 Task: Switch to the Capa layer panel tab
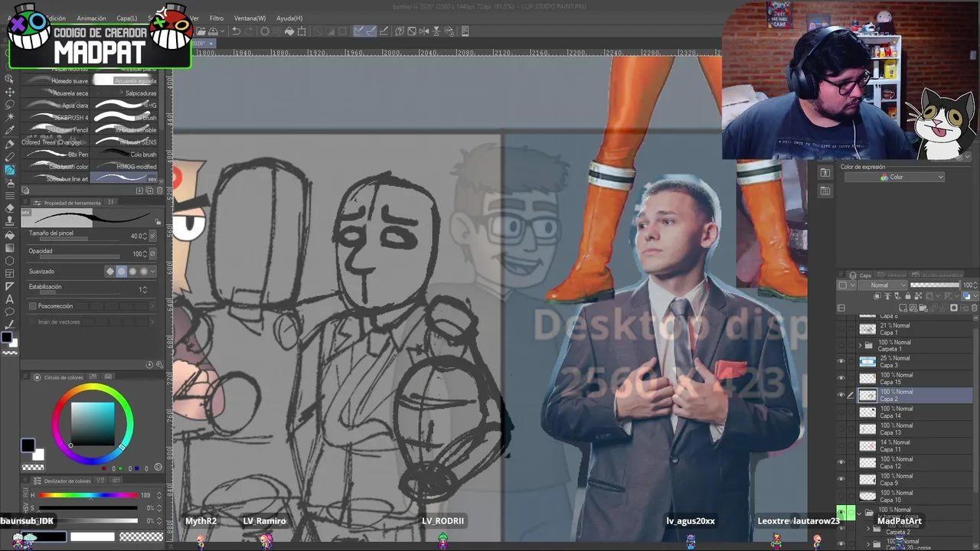[x=861, y=275]
